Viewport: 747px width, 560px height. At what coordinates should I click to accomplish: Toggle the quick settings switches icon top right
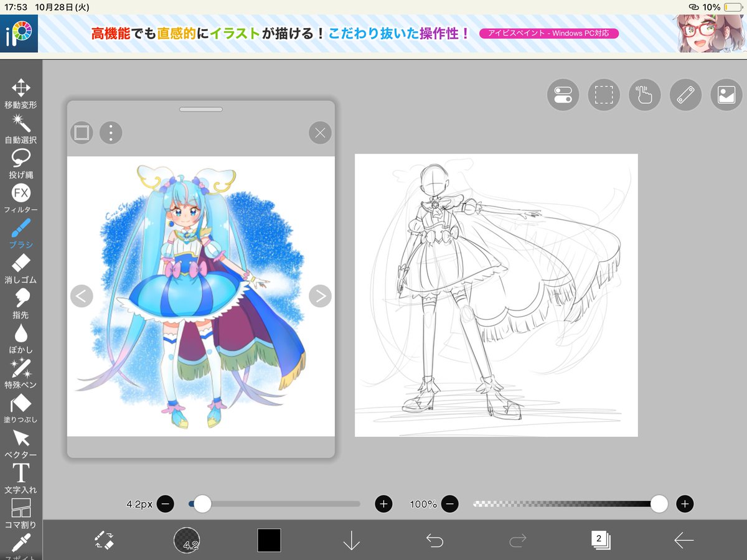563,95
